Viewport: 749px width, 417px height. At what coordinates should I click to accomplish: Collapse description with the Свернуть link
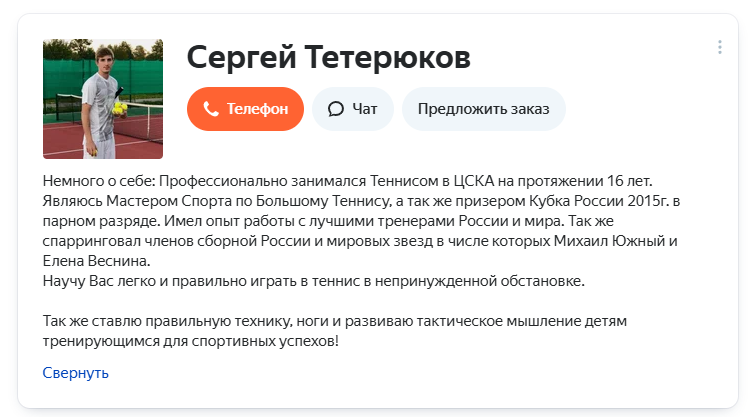[x=75, y=373]
